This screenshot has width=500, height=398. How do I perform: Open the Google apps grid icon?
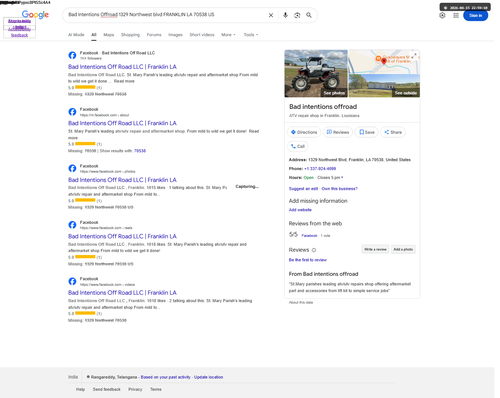(x=456, y=15)
